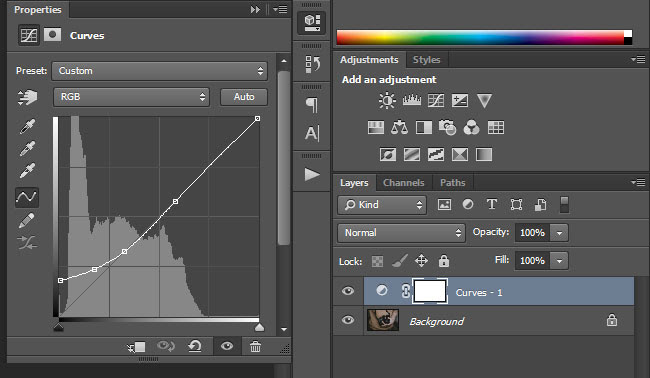Screen dimensions: 650x378
Task: Turn layer filtering on or off
Action: click(564, 204)
